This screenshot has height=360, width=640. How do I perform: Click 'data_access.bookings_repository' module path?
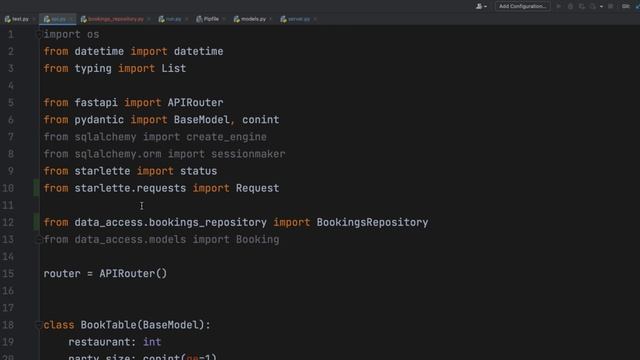(x=171, y=222)
